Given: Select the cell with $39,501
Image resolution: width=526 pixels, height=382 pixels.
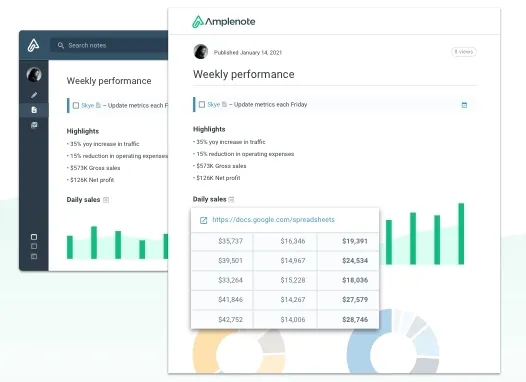Looking at the screenshot, I should (x=222, y=261).
